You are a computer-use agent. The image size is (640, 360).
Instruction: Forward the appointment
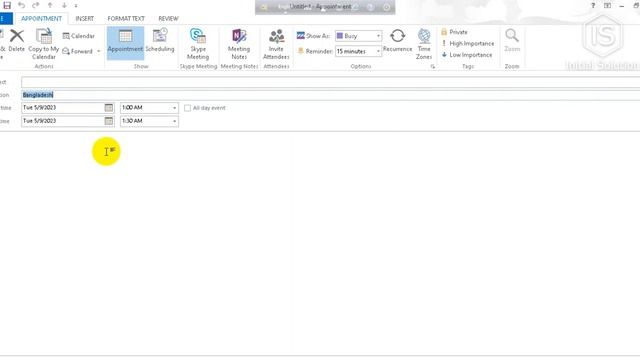[78, 51]
